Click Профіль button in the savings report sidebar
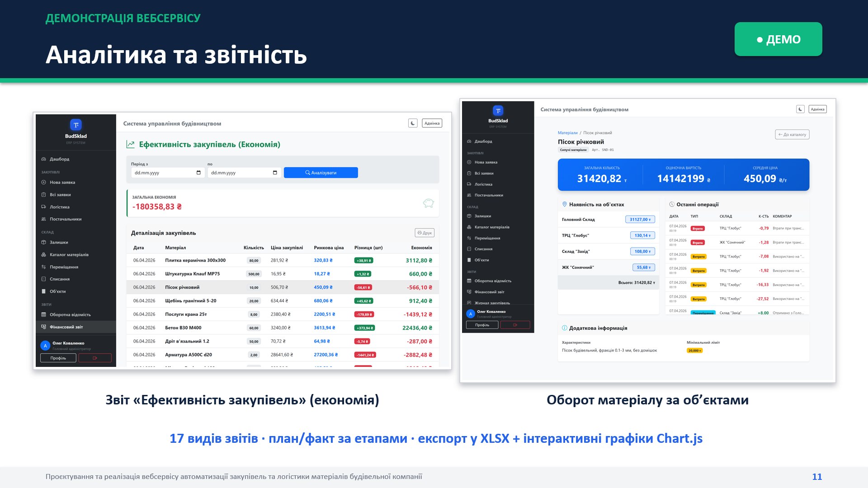 [58, 358]
